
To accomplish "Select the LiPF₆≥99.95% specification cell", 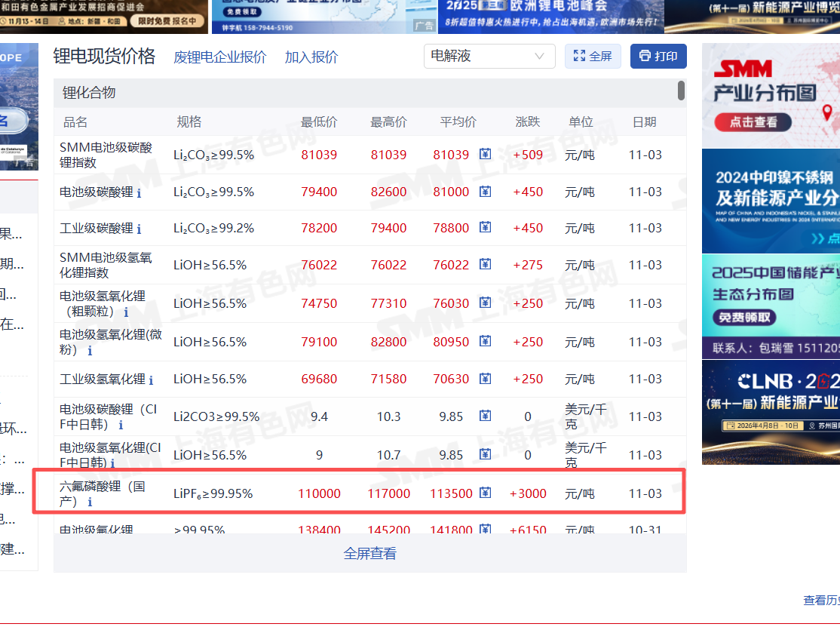I will pyautogui.click(x=213, y=493).
